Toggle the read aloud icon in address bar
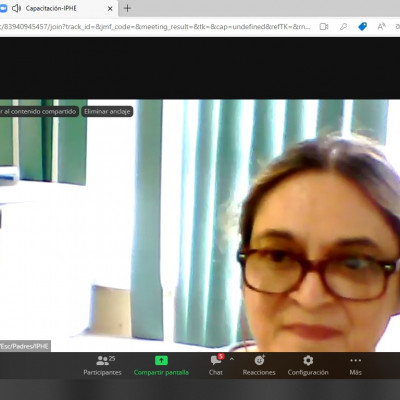Viewport: 400px width, 400px height. coord(381,26)
